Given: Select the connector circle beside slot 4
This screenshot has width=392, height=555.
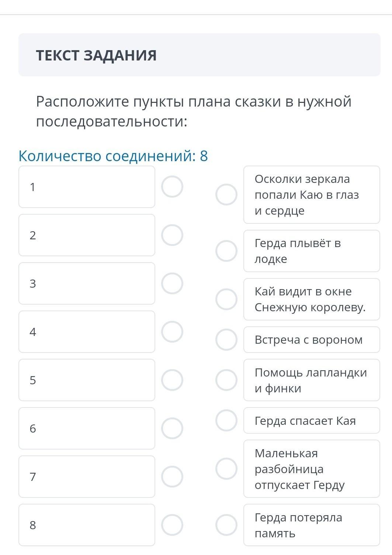Looking at the screenshot, I should (x=172, y=332).
